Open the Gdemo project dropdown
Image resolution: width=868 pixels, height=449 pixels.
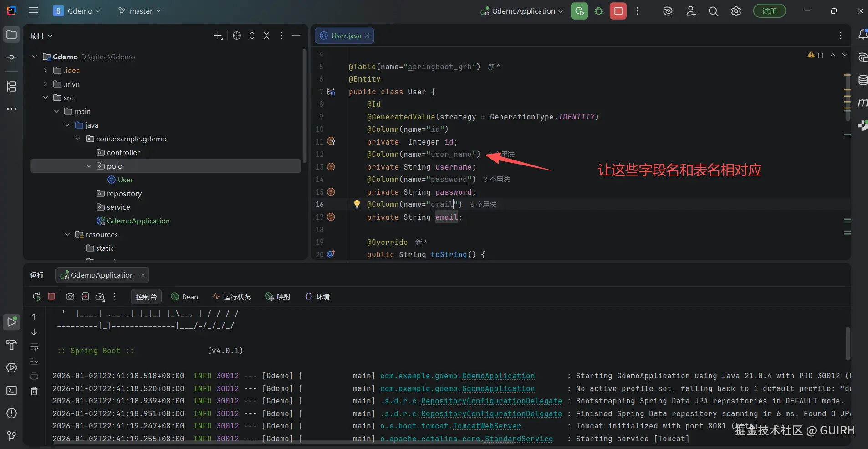[x=77, y=11]
